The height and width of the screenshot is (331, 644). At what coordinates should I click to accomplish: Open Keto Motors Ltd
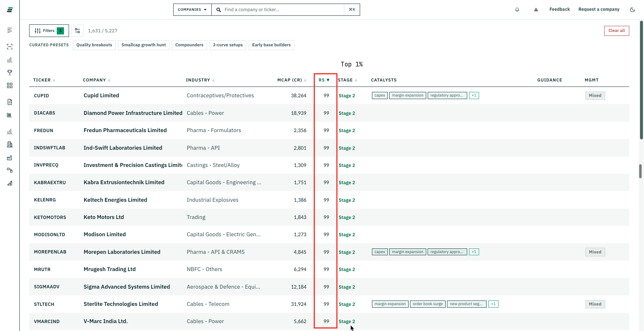point(104,217)
